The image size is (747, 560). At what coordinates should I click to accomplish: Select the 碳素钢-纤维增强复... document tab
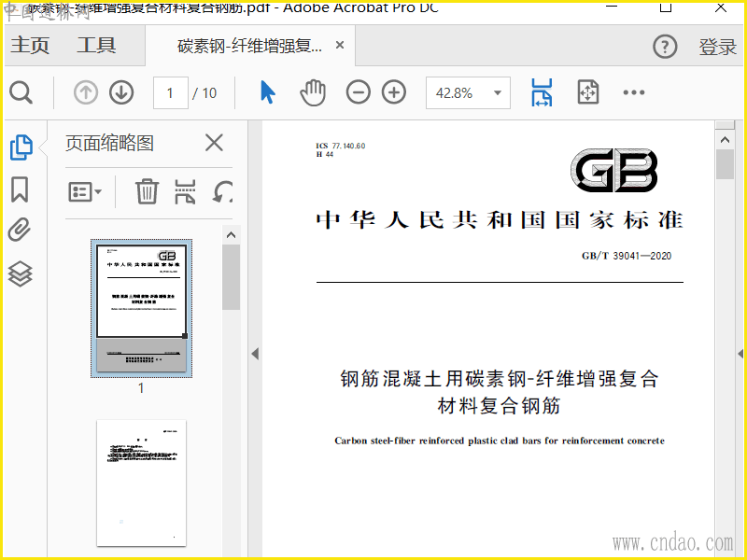249,46
